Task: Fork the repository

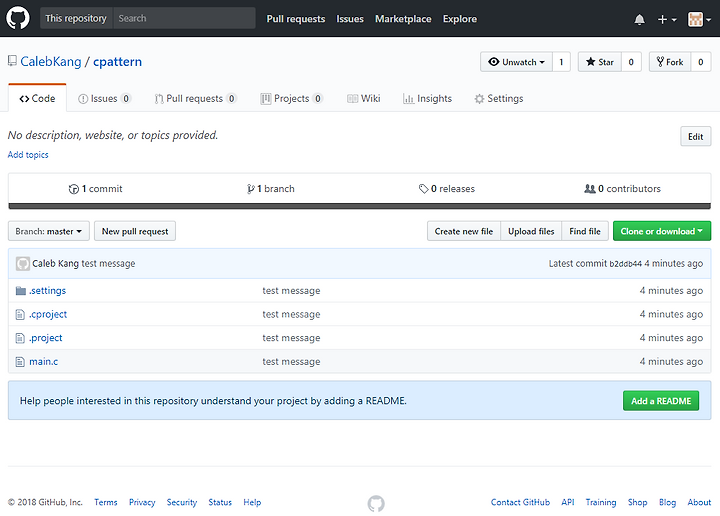Action: click(670, 62)
